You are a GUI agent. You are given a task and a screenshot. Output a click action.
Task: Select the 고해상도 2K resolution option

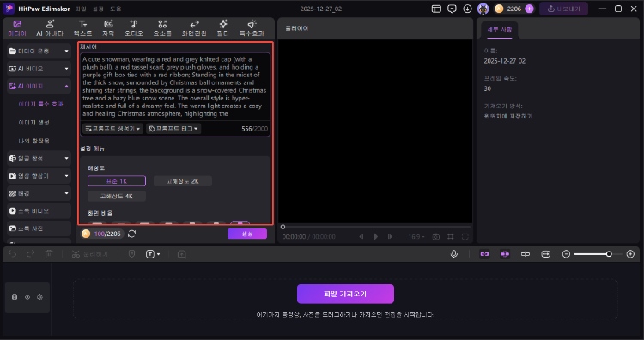[x=183, y=180]
